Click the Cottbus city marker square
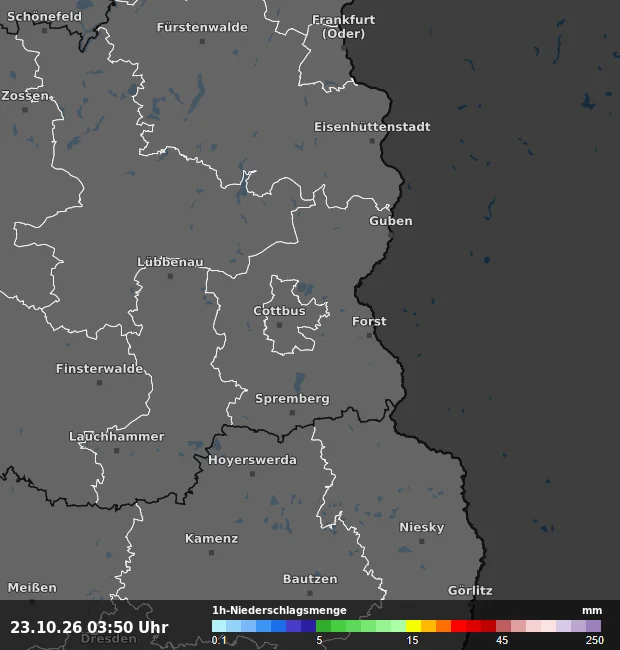 [x=279, y=325]
